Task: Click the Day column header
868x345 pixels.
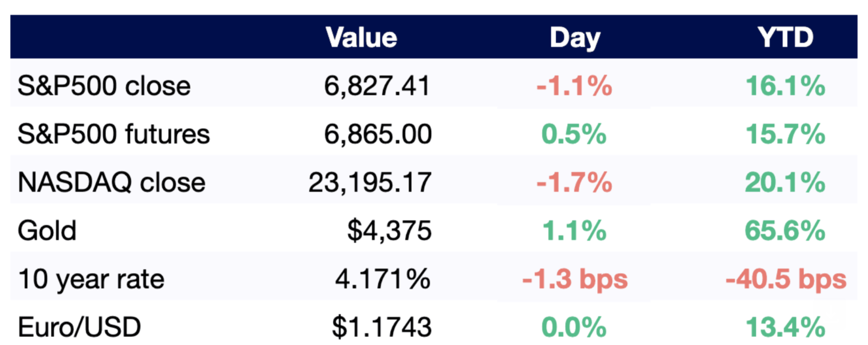Action: [574, 37]
